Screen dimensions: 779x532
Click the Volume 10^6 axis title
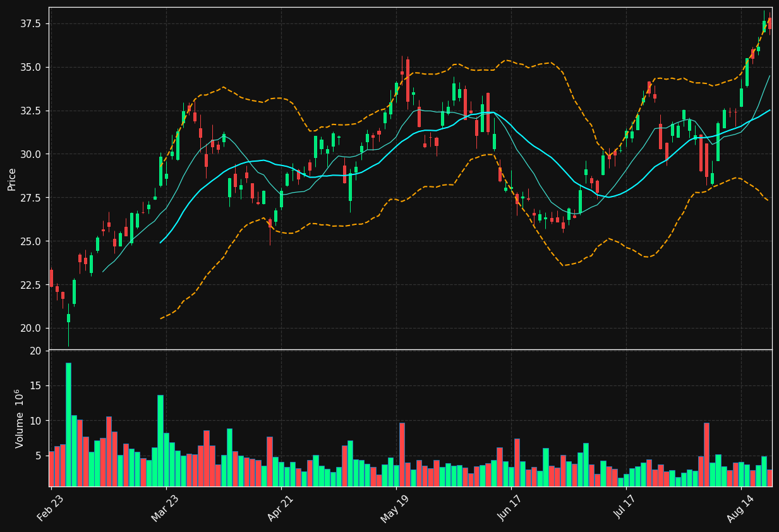pos(18,418)
